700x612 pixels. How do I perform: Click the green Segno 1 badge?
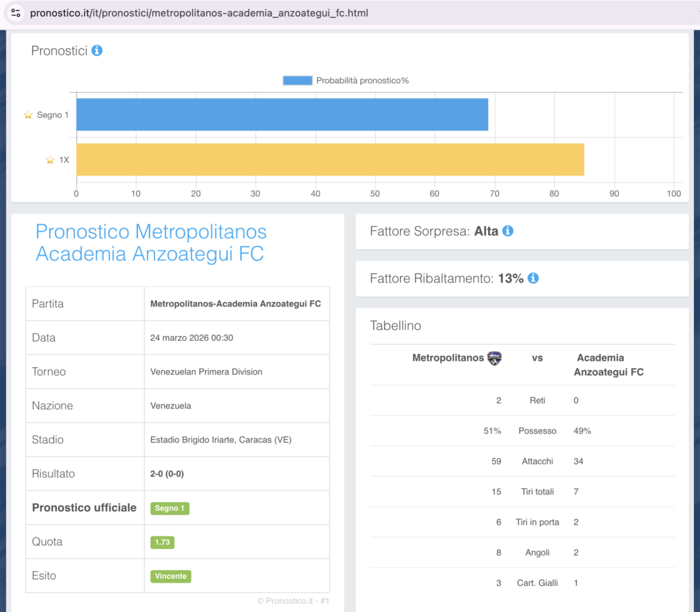[x=170, y=508]
